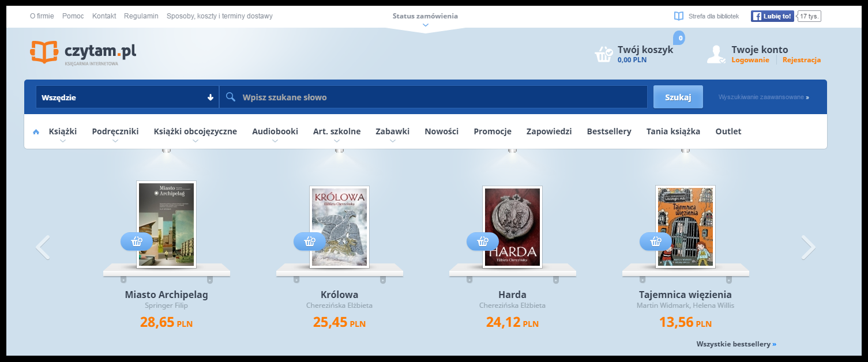Add Harda to cart via basket icon
Image resolution: width=868 pixels, height=362 pixels.
(x=482, y=242)
